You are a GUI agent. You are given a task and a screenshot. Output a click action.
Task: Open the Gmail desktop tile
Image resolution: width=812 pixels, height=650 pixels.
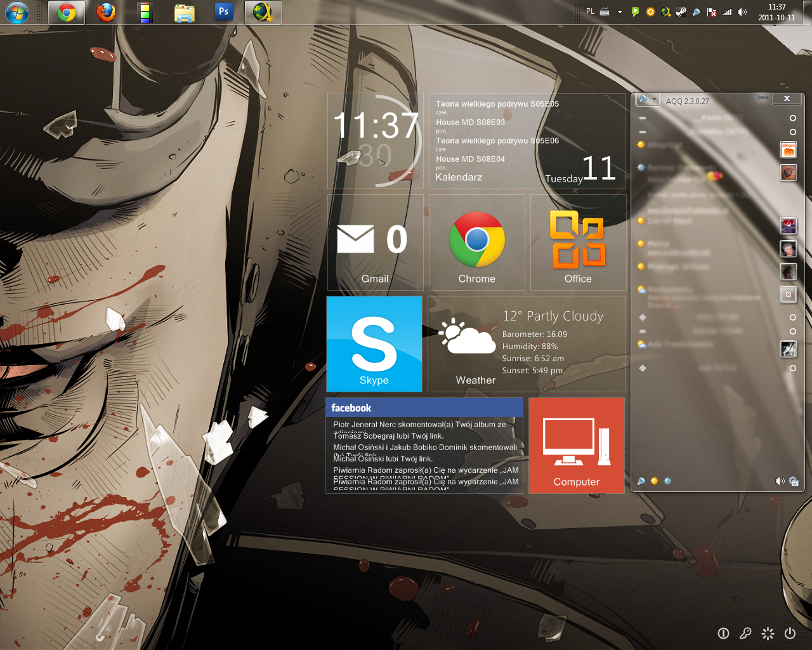click(375, 242)
